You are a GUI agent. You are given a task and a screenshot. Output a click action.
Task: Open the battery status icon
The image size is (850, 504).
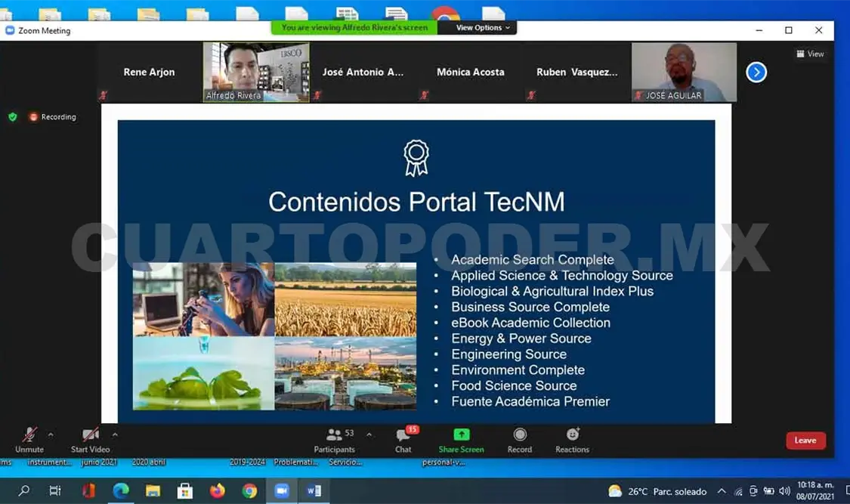point(768,491)
